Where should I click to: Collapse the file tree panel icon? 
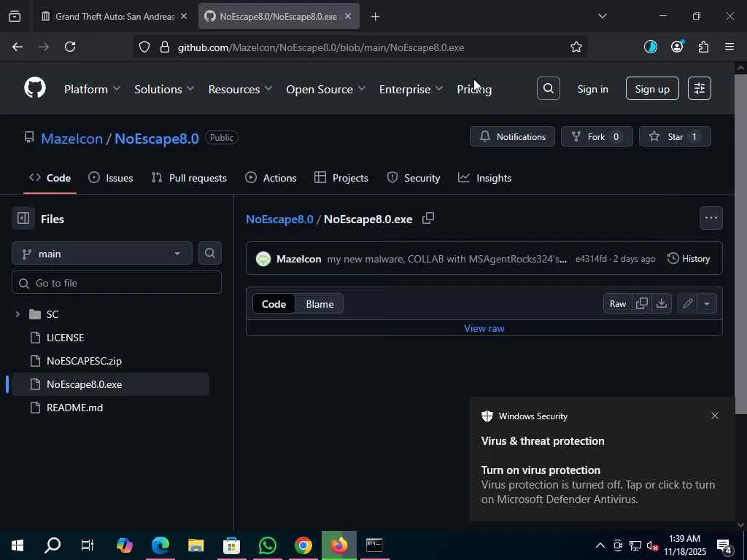pos(23,219)
